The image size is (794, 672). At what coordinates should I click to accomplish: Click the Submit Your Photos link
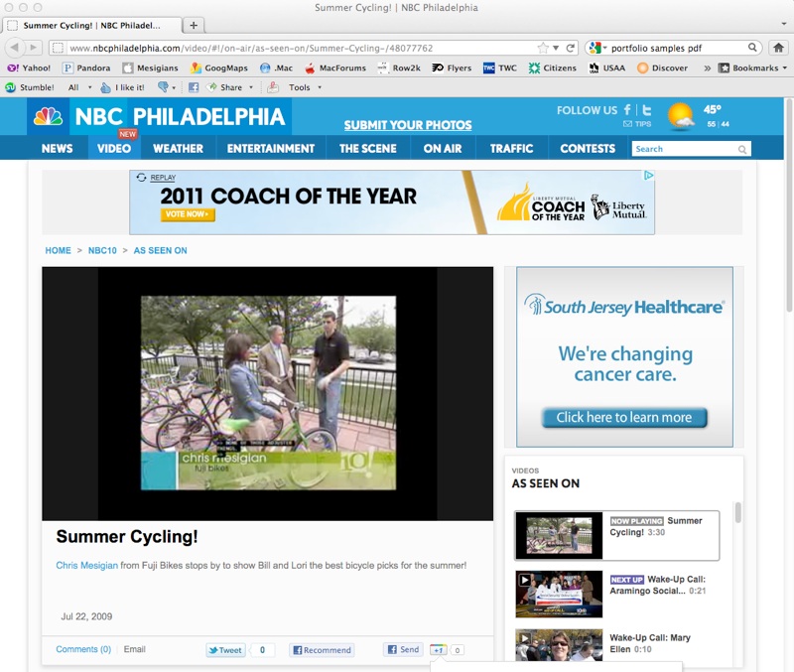(394, 125)
